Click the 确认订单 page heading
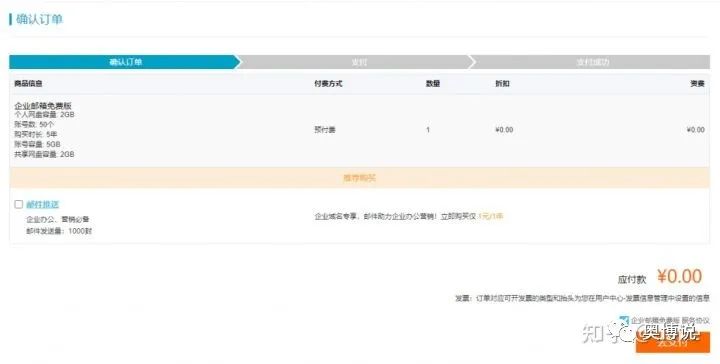This screenshot has height=364, width=720. (x=39, y=19)
